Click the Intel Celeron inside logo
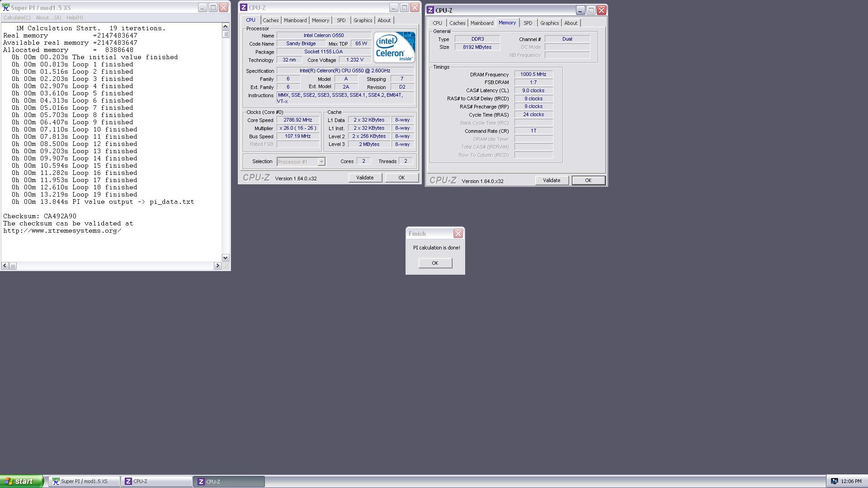 394,47
